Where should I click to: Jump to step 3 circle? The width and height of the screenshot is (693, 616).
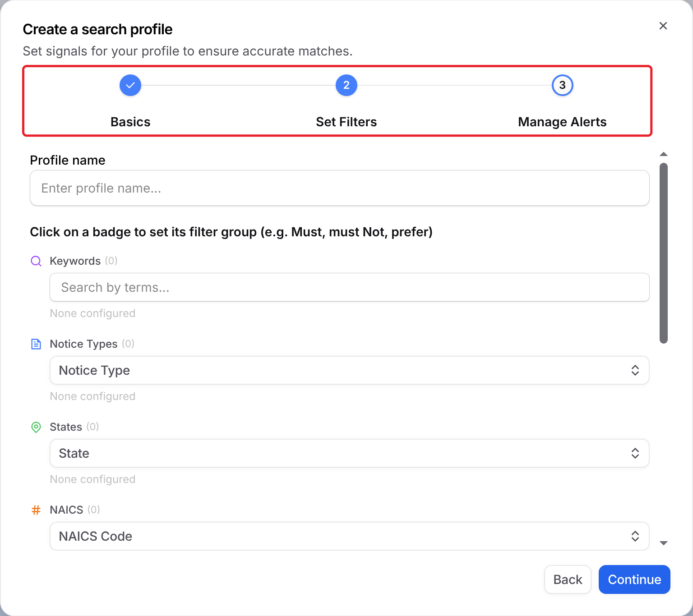(x=563, y=85)
